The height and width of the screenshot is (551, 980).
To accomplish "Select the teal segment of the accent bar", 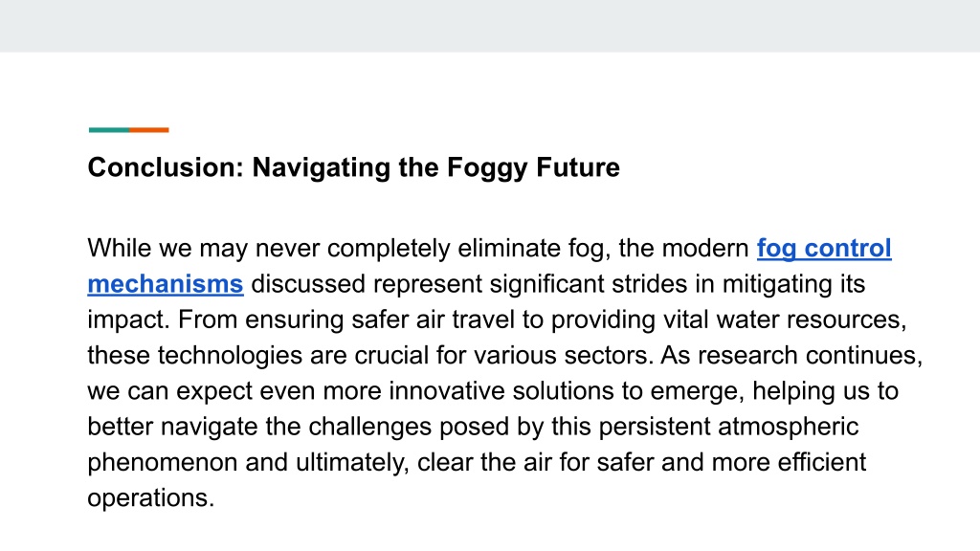I will pyautogui.click(x=109, y=130).
